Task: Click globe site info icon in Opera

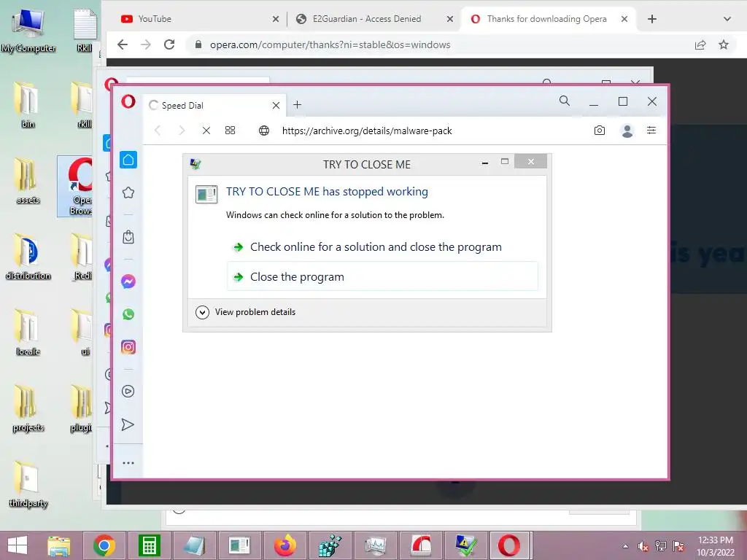Action: [x=264, y=131]
